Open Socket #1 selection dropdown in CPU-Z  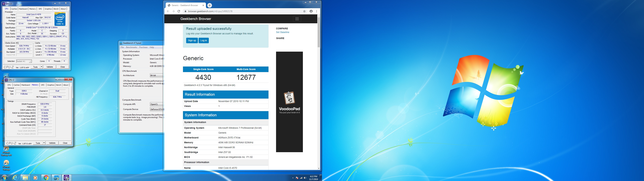(x=24, y=61)
